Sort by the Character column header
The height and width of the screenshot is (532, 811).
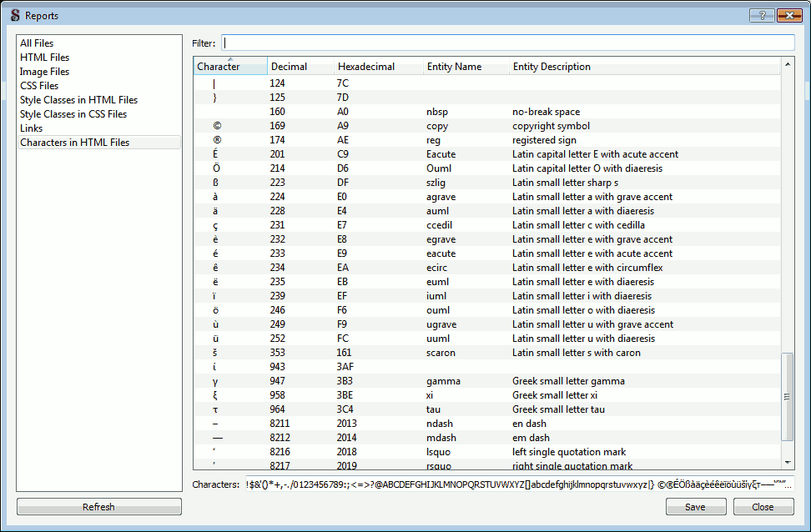click(230, 66)
